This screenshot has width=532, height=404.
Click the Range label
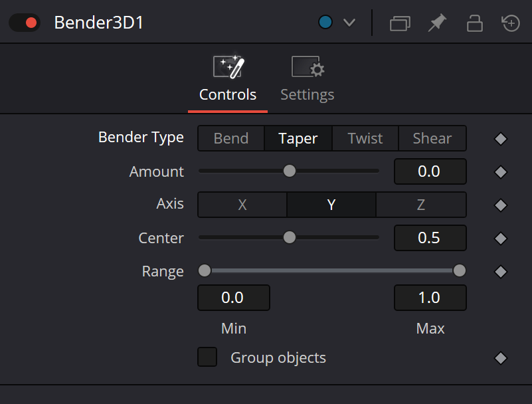163,271
